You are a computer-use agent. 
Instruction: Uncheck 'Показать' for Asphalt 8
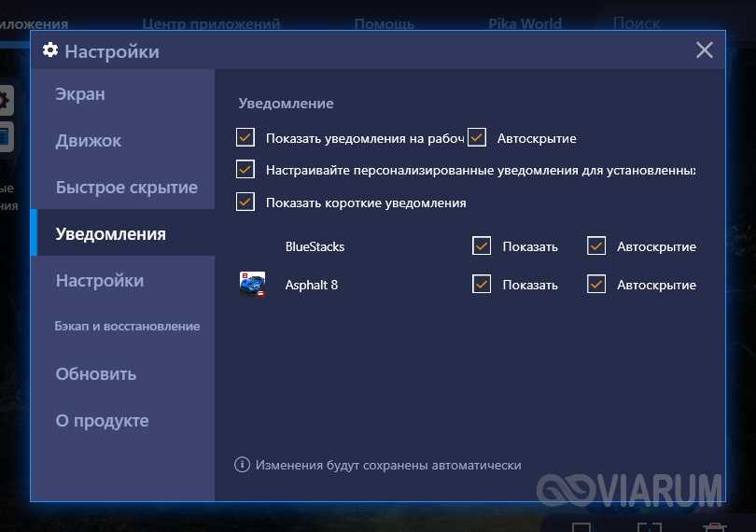point(482,285)
